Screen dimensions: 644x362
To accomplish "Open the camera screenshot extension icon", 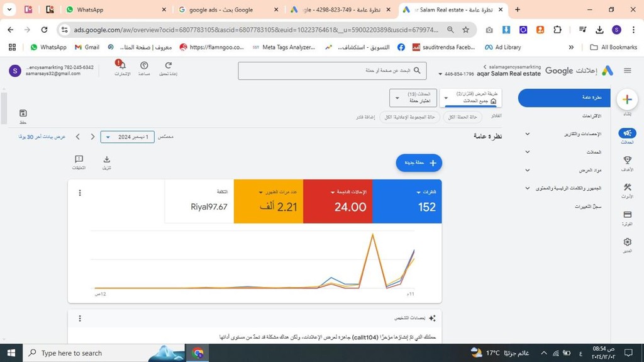I will (489, 30).
